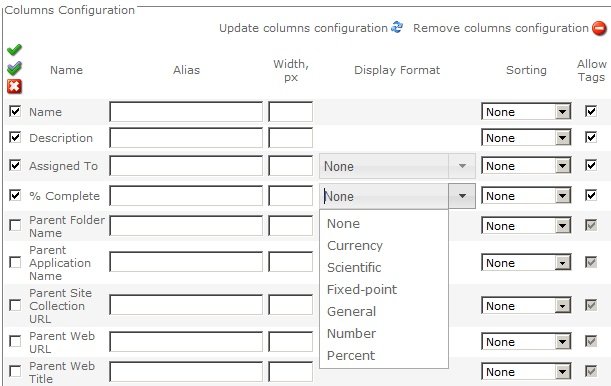
Task: Click the Width field for Description row
Action: (x=290, y=138)
